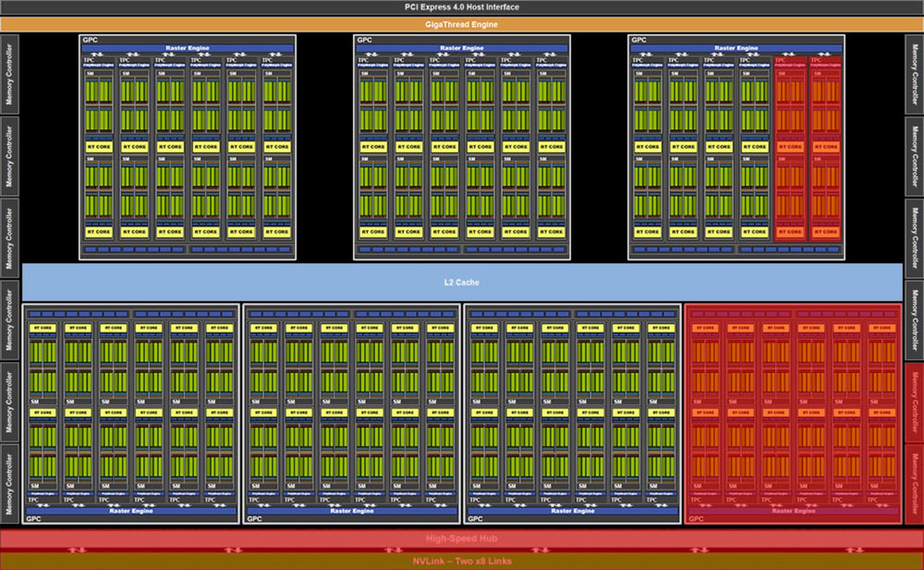
Task: Select the orange GigaThread Engine bar
Action: coord(462,25)
